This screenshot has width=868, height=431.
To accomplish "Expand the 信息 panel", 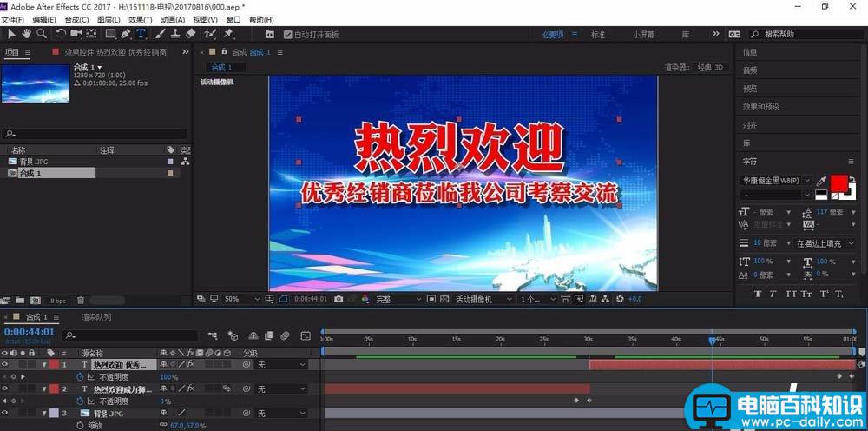I will click(750, 53).
